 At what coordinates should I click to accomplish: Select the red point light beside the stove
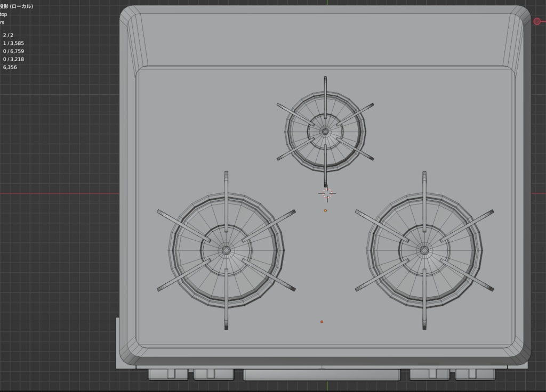pyautogui.click(x=537, y=21)
